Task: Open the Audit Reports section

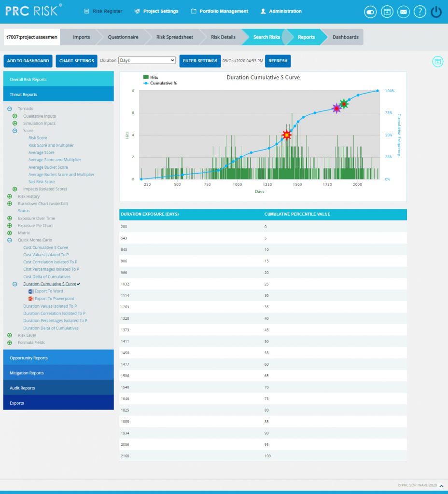Action: [x=58, y=388]
